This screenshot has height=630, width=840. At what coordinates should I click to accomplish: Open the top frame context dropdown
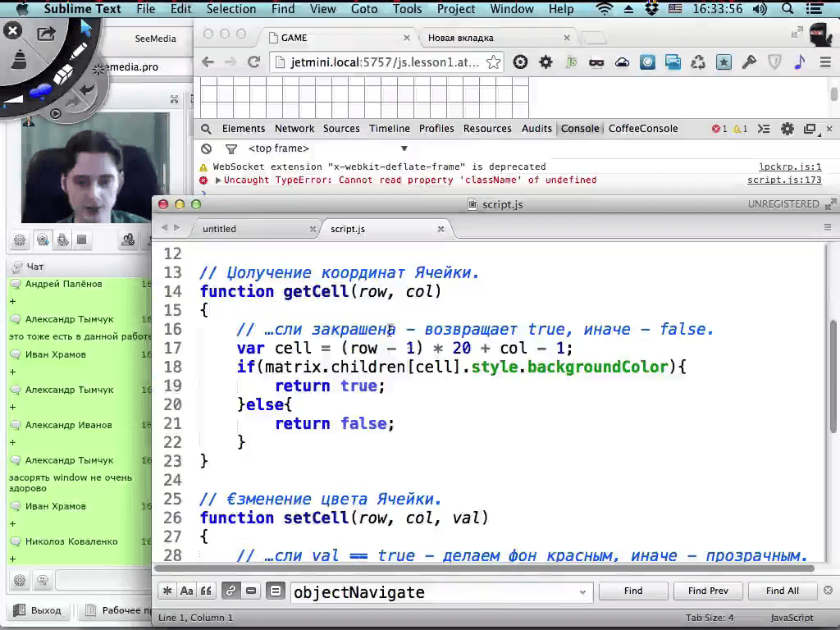click(x=328, y=148)
